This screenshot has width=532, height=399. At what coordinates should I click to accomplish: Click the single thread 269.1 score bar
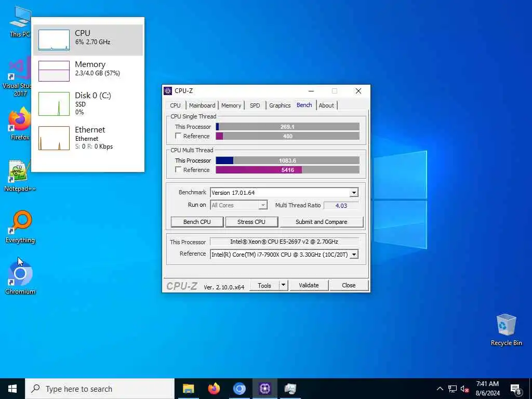(x=288, y=127)
